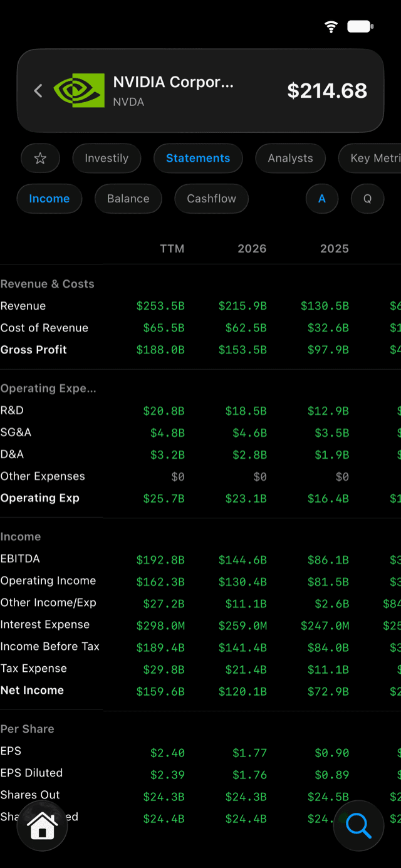This screenshot has height=868, width=401.
Task: Tap 2025 income before tax $84.0B
Action: click(x=328, y=647)
